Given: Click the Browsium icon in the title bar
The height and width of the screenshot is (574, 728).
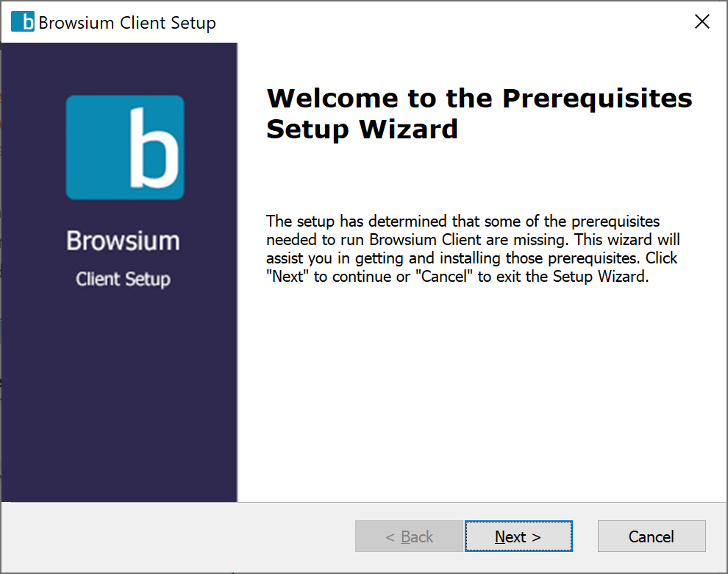Looking at the screenshot, I should click(23, 22).
